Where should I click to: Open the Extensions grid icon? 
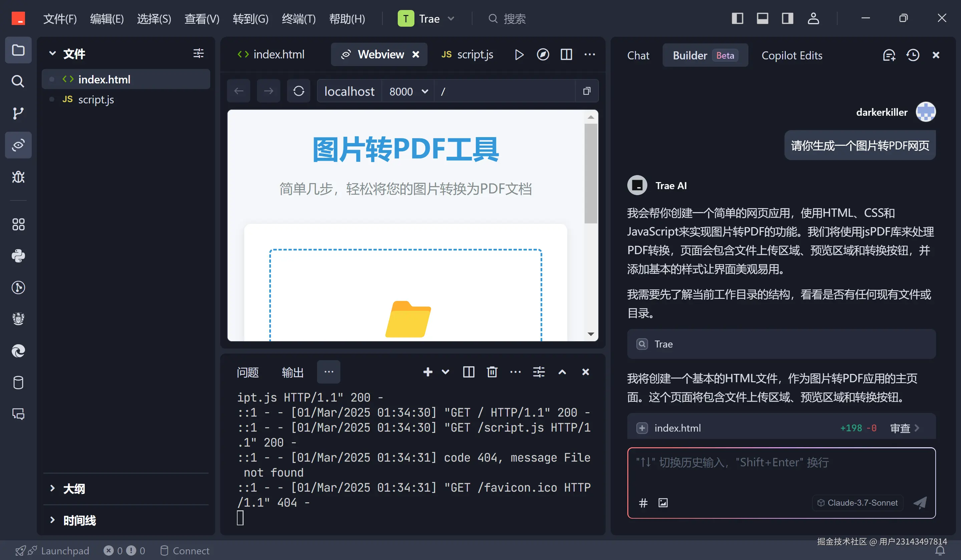tap(18, 224)
